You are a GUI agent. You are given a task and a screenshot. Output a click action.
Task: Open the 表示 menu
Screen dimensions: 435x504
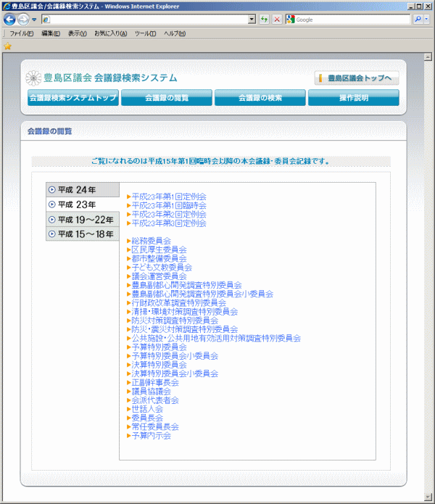click(78, 33)
